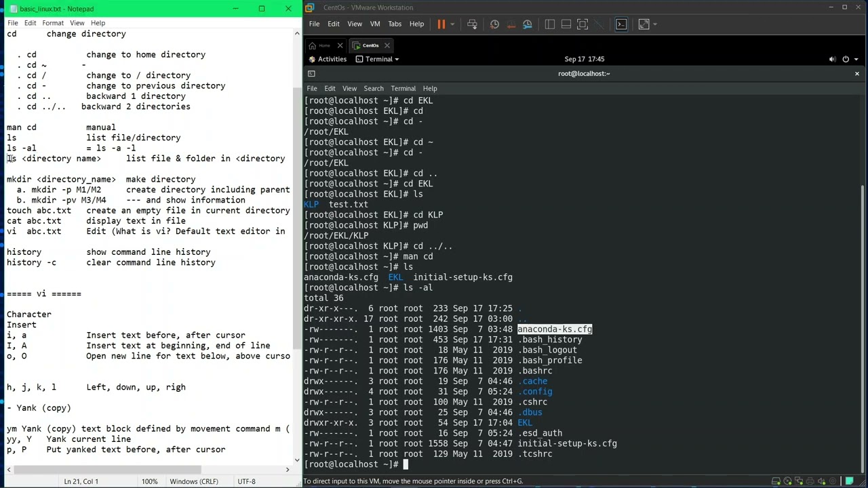Click the Notepad icon in its title bar
Viewport: 868px width, 488px height.
pyautogui.click(x=11, y=9)
